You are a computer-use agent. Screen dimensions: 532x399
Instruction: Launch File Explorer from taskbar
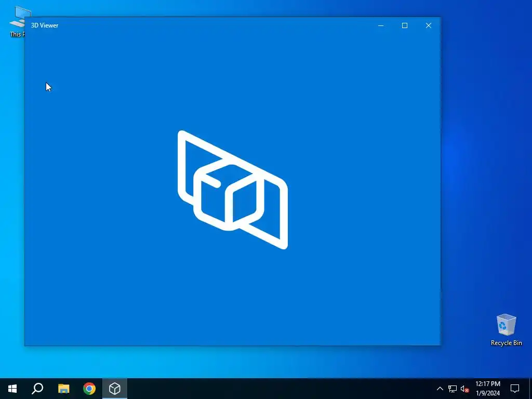[63, 389]
